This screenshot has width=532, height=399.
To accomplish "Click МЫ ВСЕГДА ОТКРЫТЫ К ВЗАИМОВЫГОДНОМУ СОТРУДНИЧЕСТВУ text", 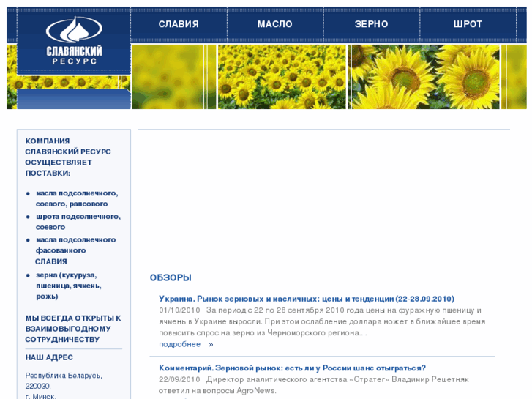I will coord(73,329).
